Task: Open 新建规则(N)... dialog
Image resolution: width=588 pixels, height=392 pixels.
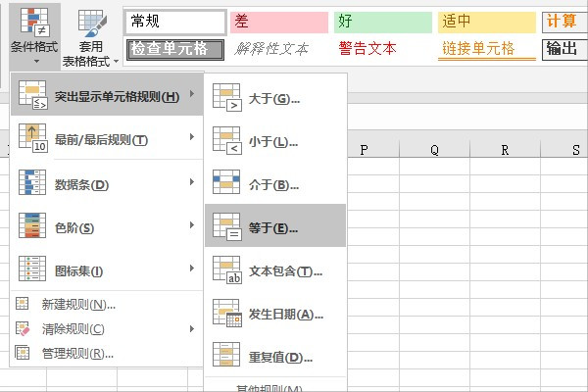Action: tap(78, 305)
